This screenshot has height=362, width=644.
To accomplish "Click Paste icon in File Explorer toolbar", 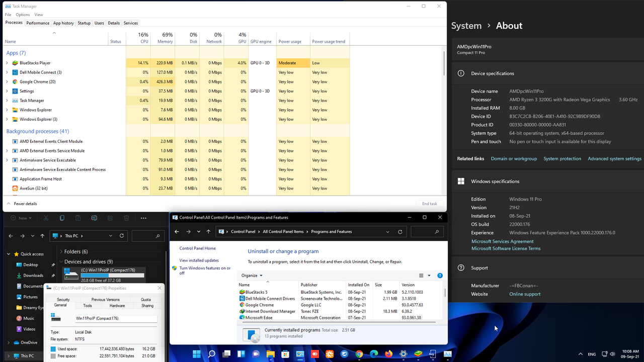I will (x=78, y=218).
